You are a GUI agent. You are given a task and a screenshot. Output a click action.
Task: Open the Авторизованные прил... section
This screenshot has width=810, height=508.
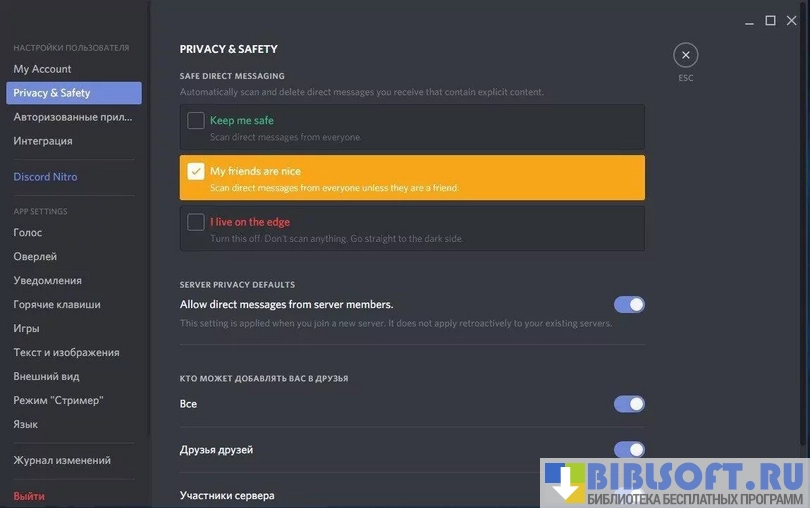coord(73,117)
